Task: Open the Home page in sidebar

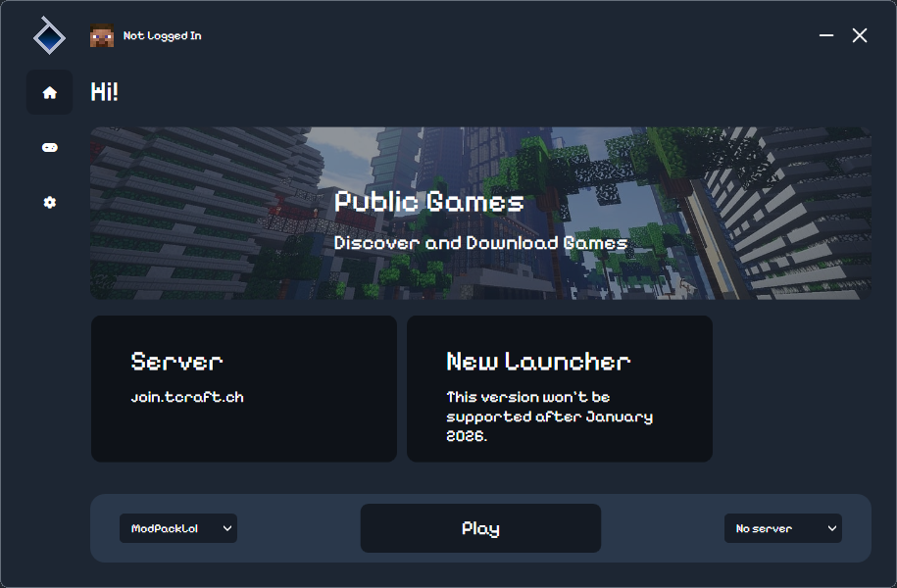Action: tap(50, 93)
